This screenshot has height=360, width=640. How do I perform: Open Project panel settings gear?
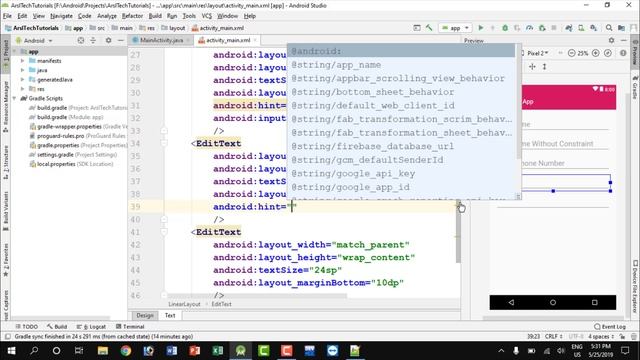108,40
